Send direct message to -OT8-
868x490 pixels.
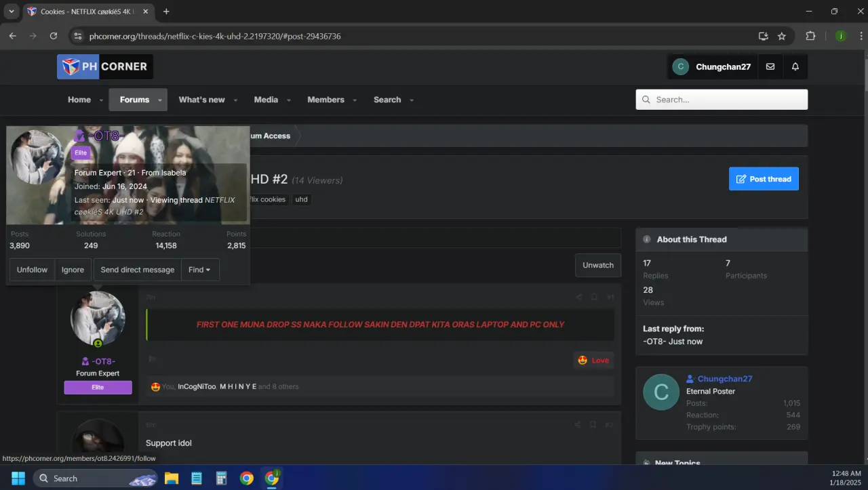tap(138, 270)
